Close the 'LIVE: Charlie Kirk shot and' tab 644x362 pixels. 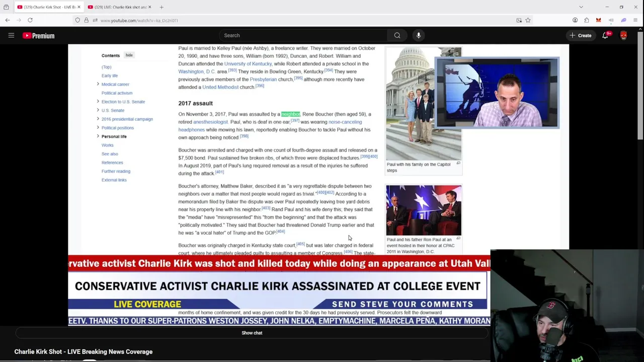149,7
